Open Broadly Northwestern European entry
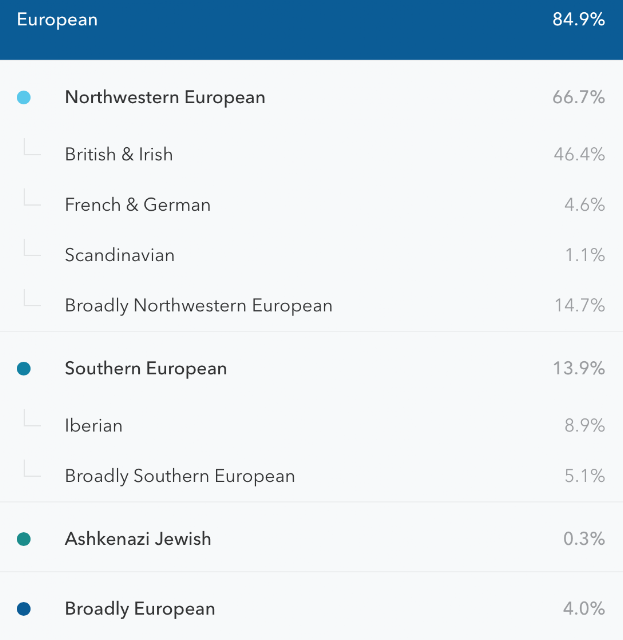This screenshot has width=623, height=640. coord(312,306)
